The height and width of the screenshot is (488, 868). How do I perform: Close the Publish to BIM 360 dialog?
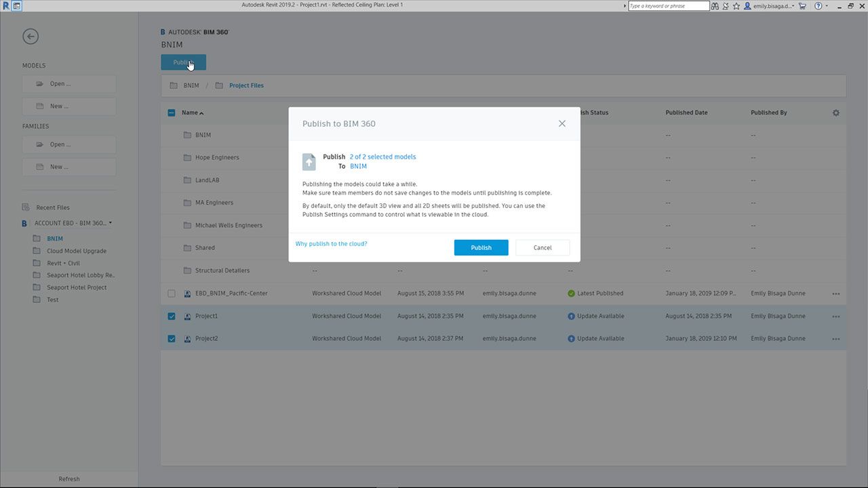(561, 123)
